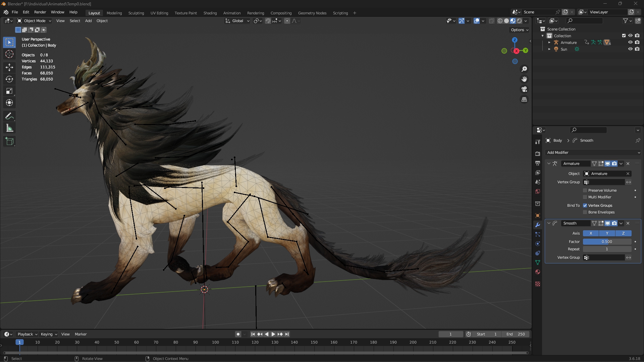The image size is (644, 362).
Task: Select the Move tool in toolbar
Action: click(9, 67)
